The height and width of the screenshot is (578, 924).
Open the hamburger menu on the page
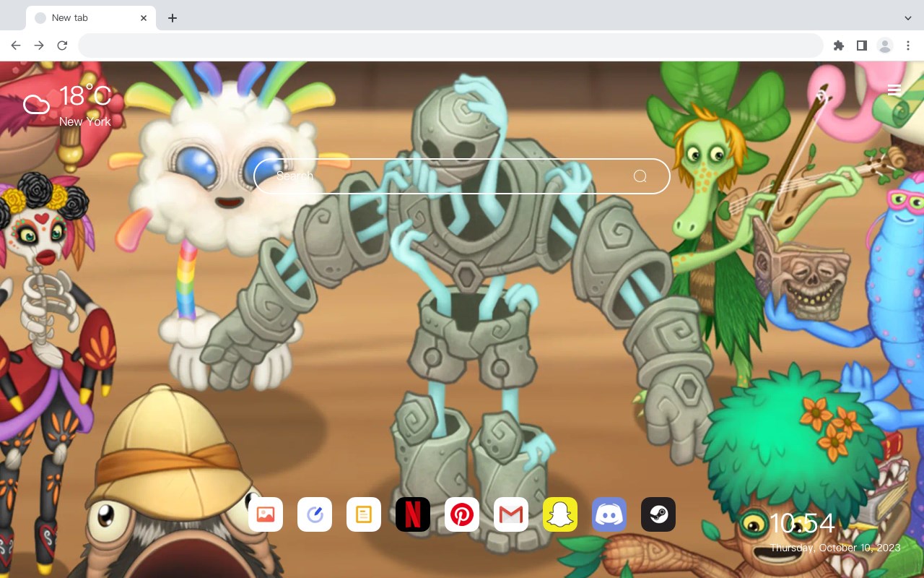[x=894, y=90]
